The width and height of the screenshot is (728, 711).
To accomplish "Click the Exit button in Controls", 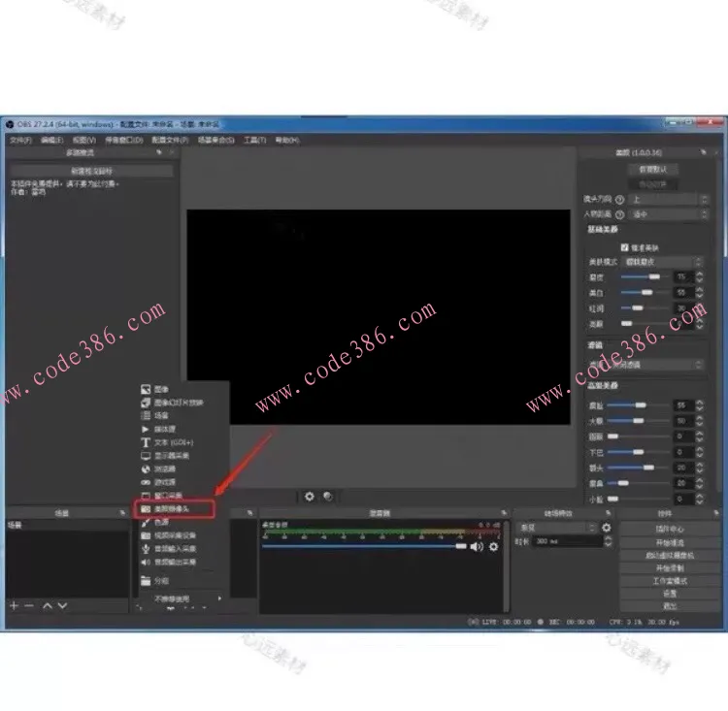I will (x=670, y=606).
